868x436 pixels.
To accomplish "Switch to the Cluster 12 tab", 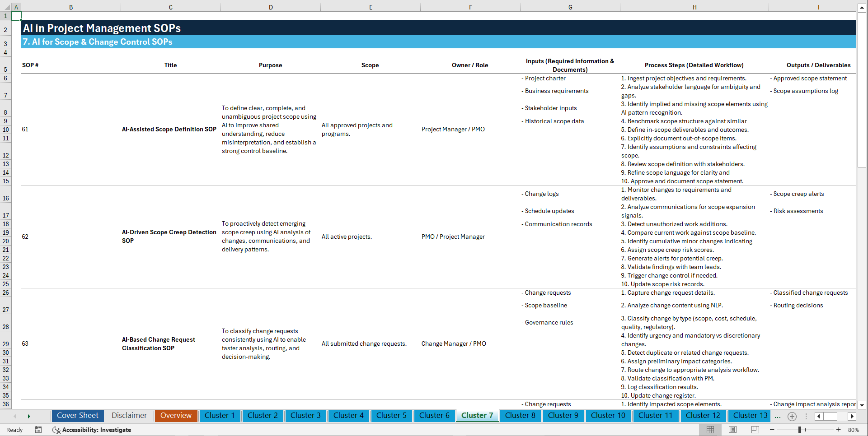I will point(703,415).
